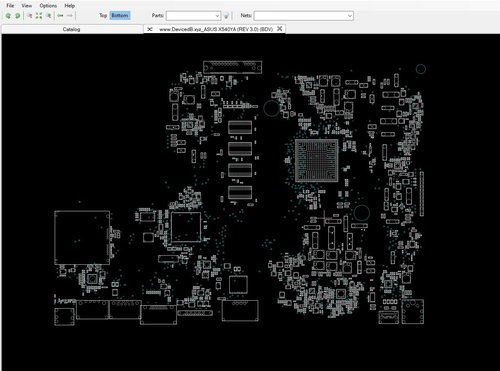Open the Help menu

(x=70, y=6)
